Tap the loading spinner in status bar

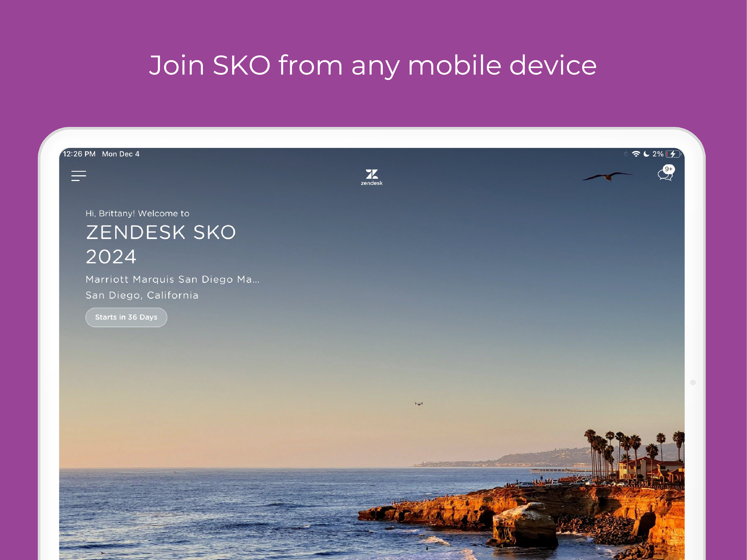tap(625, 154)
